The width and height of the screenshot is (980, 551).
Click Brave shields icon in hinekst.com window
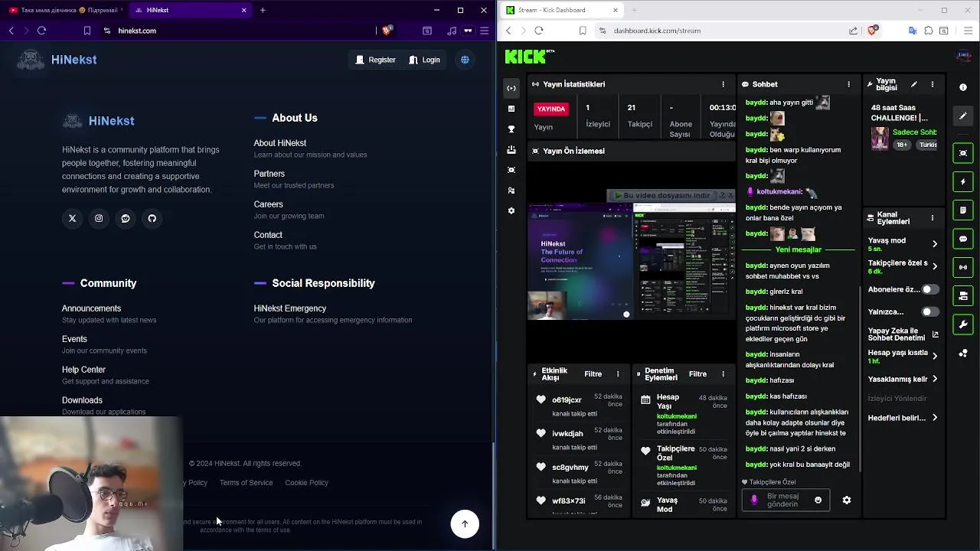pyautogui.click(x=387, y=31)
